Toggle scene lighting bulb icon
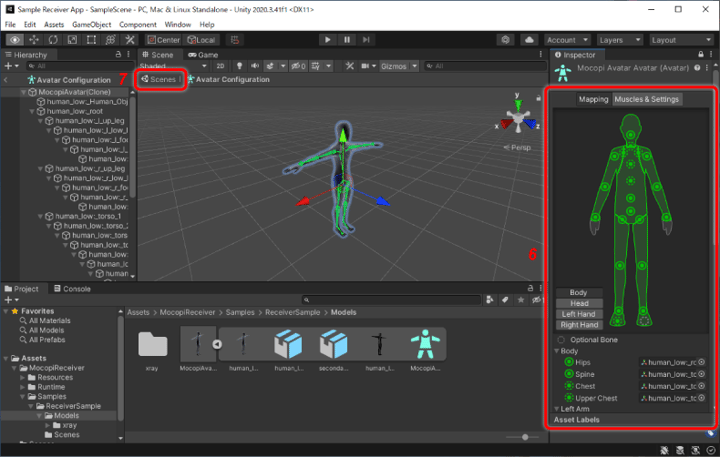Screen dimensions: 720x457 coord(239,66)
